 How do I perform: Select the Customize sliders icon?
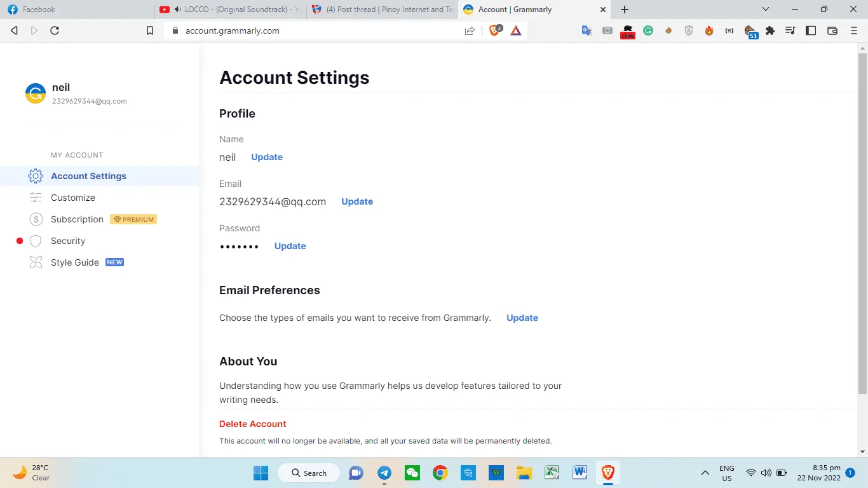[x=36, y=198]
